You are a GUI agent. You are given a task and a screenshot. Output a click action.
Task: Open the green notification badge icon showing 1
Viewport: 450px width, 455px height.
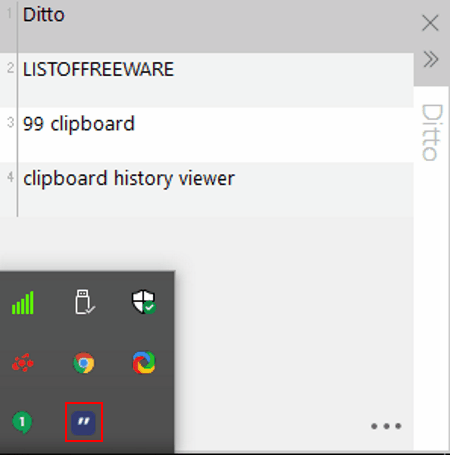(22, 422)
